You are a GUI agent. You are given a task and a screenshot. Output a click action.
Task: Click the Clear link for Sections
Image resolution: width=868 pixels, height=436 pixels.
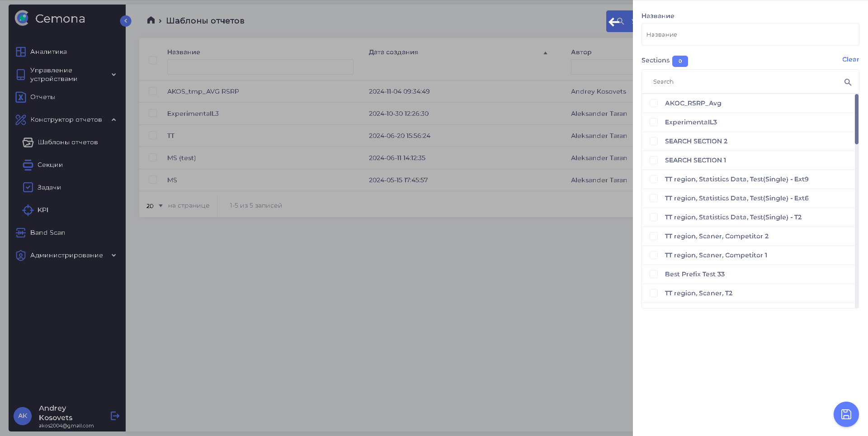(850, 59)
